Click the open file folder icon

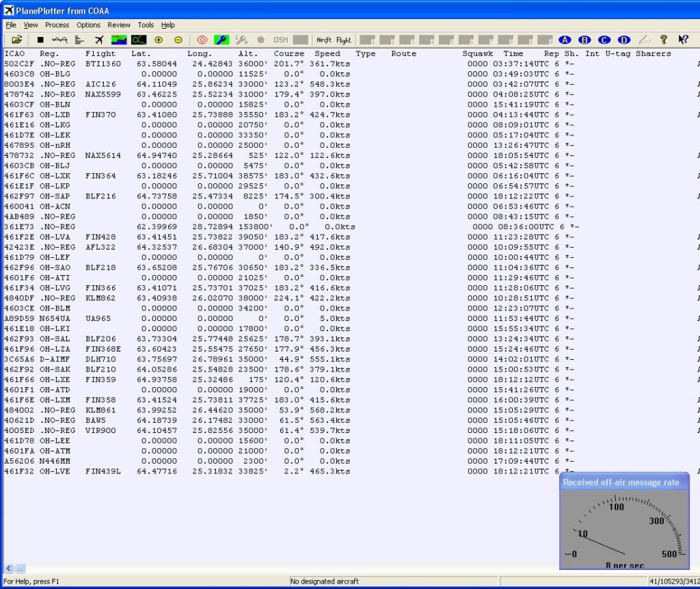pos(17,40)
